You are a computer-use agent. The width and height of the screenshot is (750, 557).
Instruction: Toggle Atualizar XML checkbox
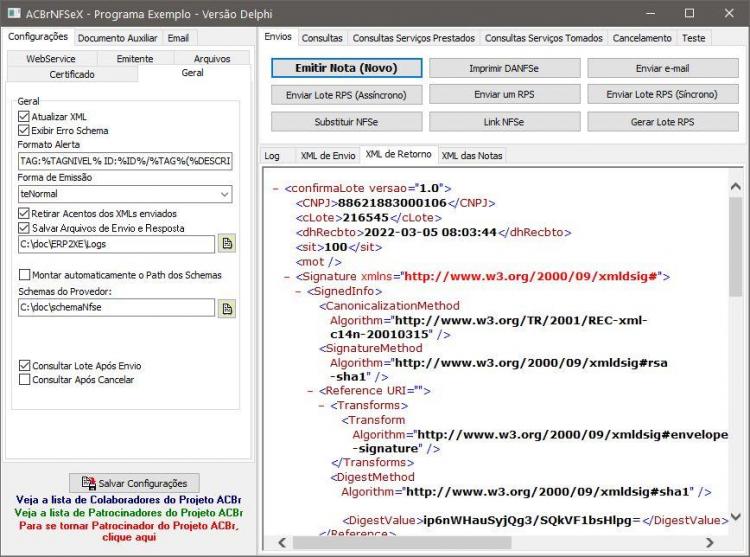pyautogui.click(x=23, y=116)
